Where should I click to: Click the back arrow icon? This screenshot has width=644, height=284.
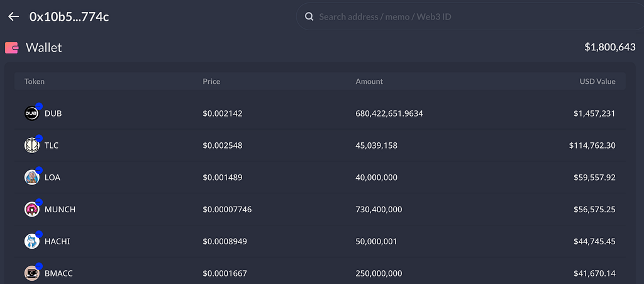click(14, 16)
